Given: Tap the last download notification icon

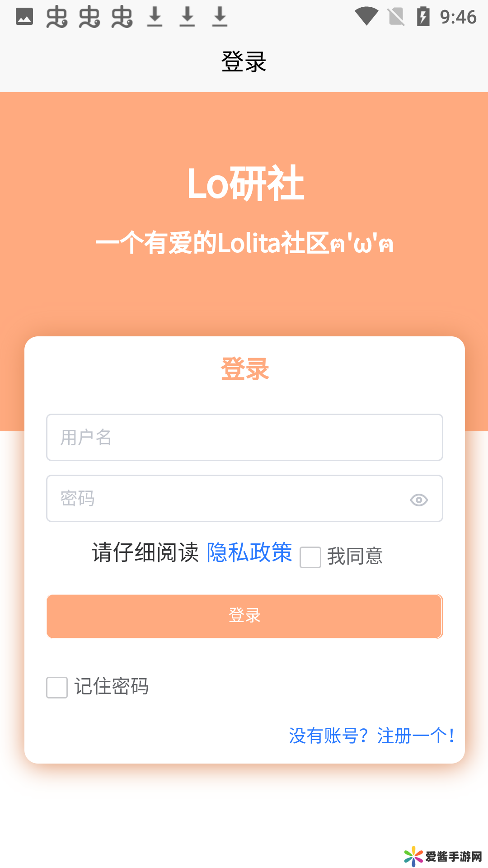Looking at the screenshot, I should coord(220,17).
